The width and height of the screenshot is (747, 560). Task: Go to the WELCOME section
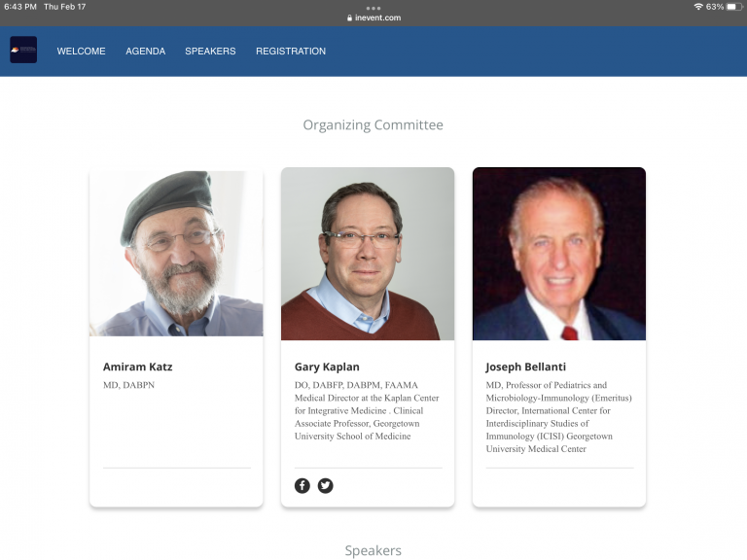point(82,51)
